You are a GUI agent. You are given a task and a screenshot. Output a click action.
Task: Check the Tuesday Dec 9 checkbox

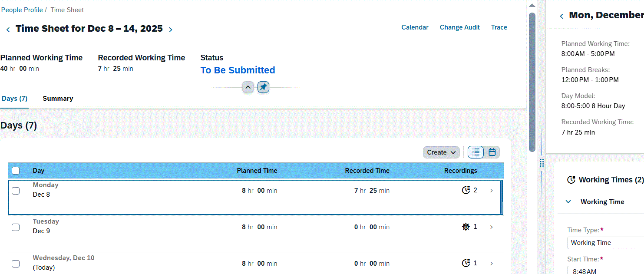16,227
